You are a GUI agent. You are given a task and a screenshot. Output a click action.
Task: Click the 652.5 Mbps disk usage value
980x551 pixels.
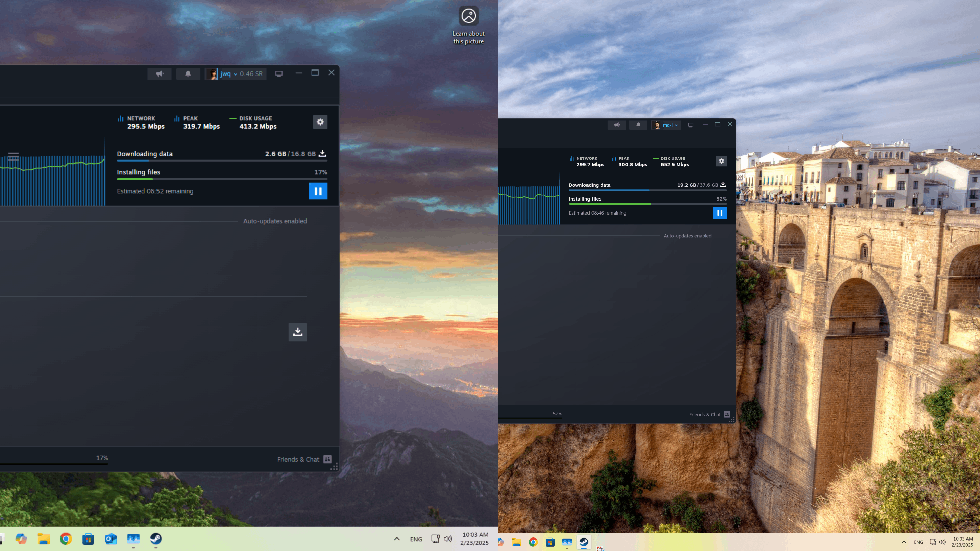(675, 164)
